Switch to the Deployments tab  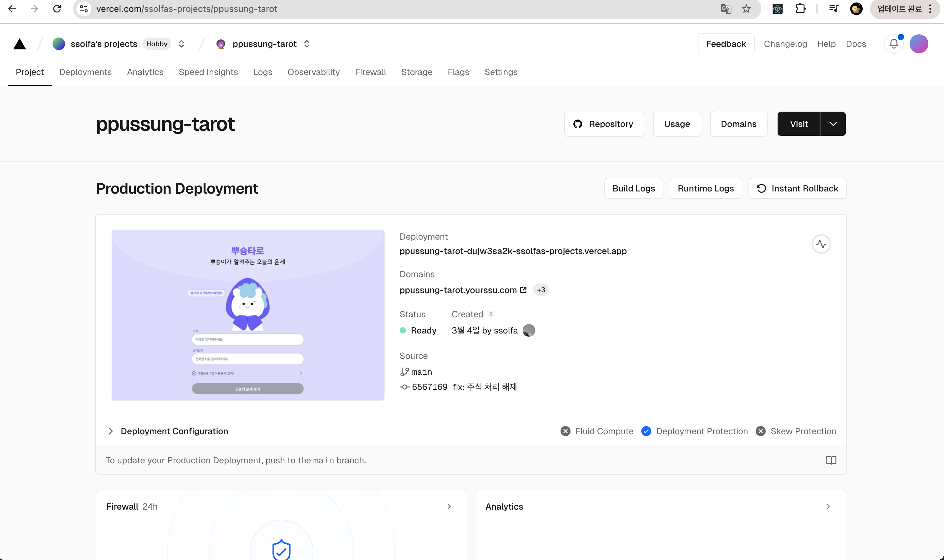coord(85,72)
